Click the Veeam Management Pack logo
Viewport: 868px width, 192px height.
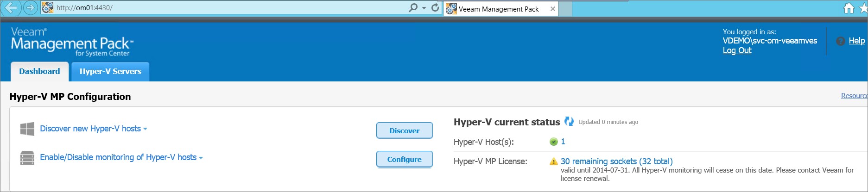coord(72,42)
